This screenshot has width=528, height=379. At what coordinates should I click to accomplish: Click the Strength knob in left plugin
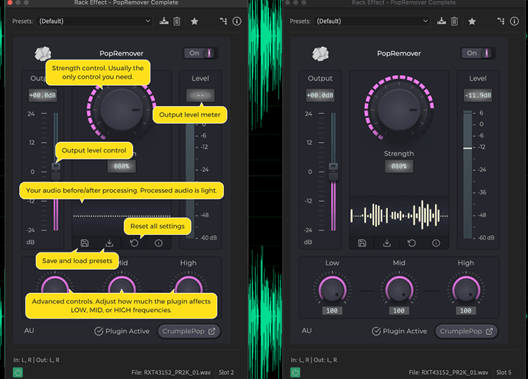click(x=121, y=109)
